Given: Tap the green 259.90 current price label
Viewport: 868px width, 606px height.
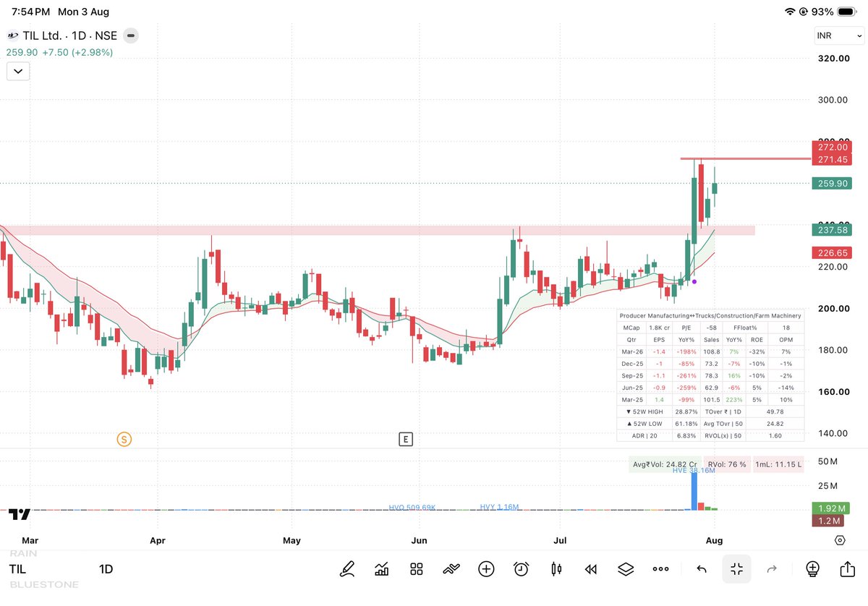Looking at the screenshot, I should 833,184.
